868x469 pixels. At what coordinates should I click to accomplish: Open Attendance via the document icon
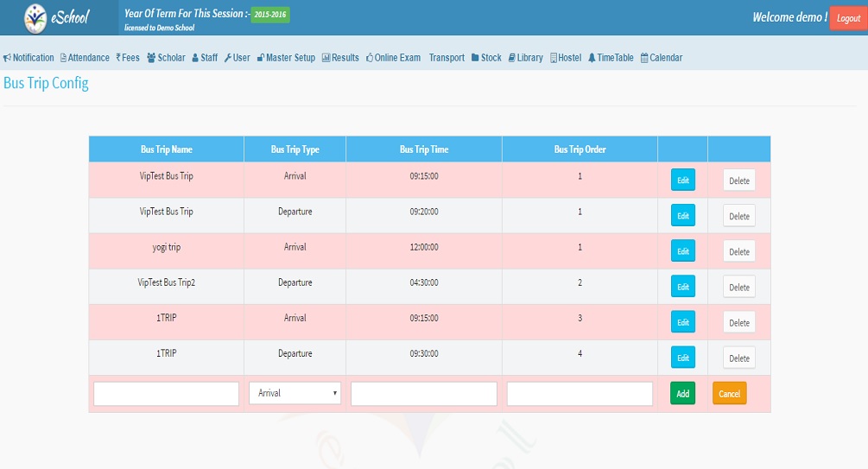(63, 58)
